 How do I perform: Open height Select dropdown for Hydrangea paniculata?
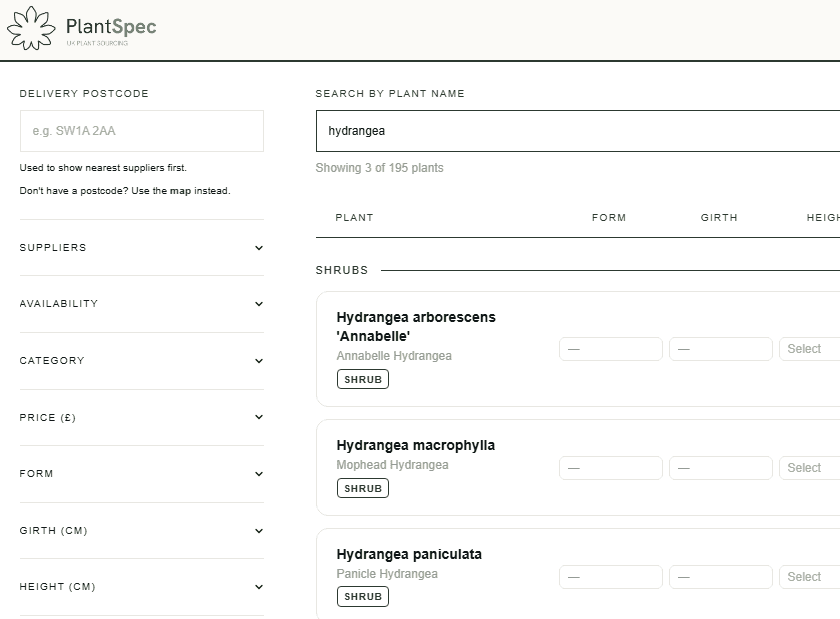click(x=809, y=577)
